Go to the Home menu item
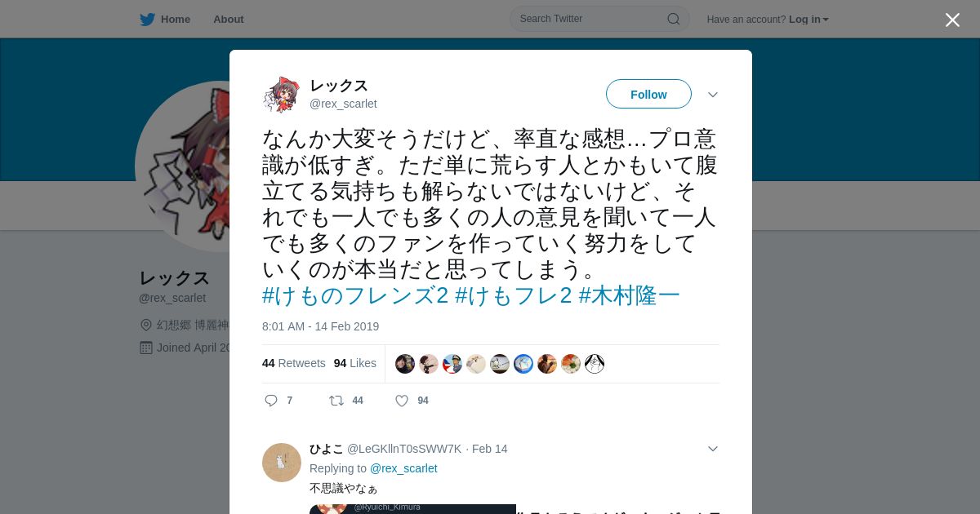The width and height of the screenshot is (980, 514). tap(175, 19)
